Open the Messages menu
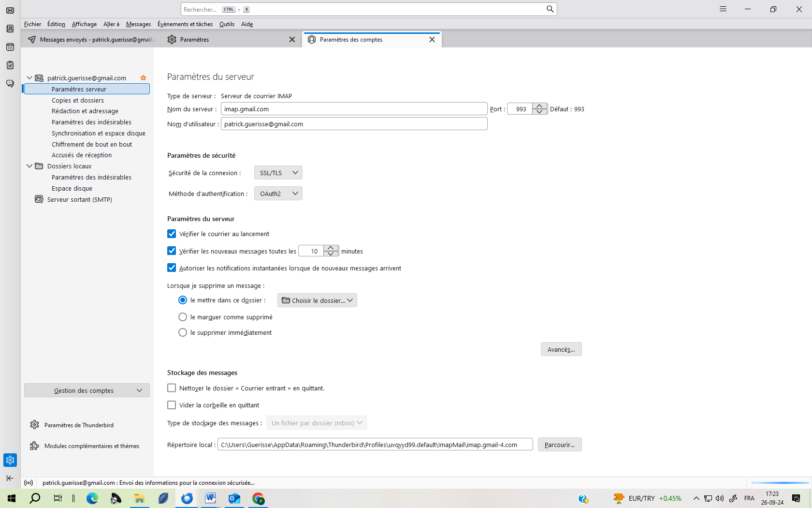 pyautogui.click(x=138, y=24)
